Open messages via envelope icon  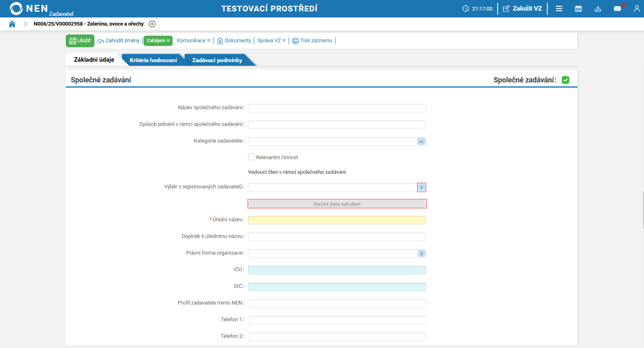pos(617,9)
